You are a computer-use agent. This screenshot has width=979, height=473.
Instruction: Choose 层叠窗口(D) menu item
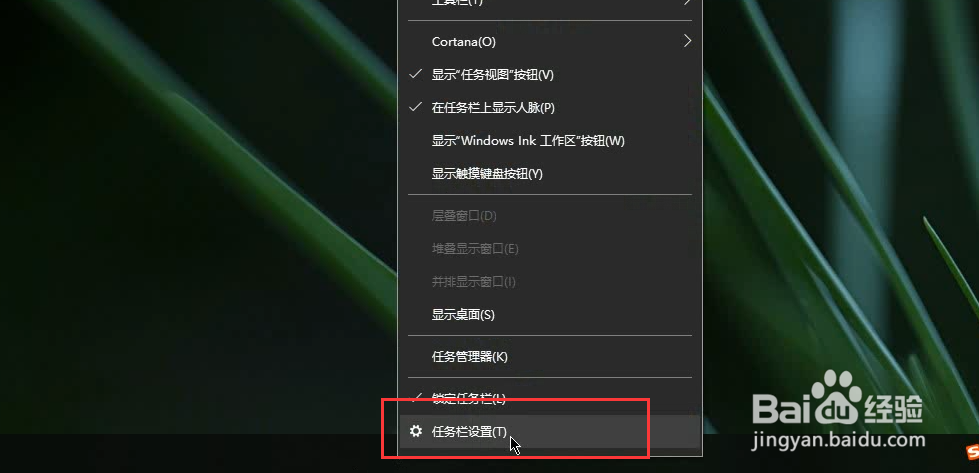tap(549, 216)
